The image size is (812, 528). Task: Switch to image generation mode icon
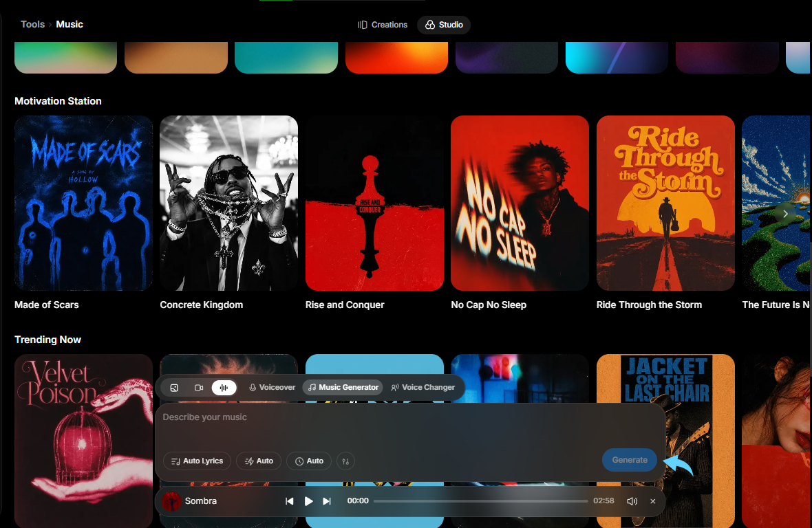[175, 387]
